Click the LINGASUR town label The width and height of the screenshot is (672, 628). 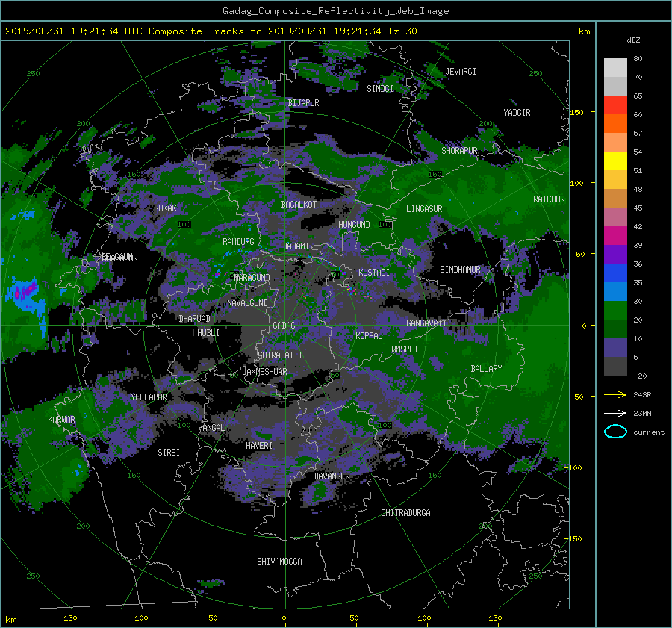[424, 209]
